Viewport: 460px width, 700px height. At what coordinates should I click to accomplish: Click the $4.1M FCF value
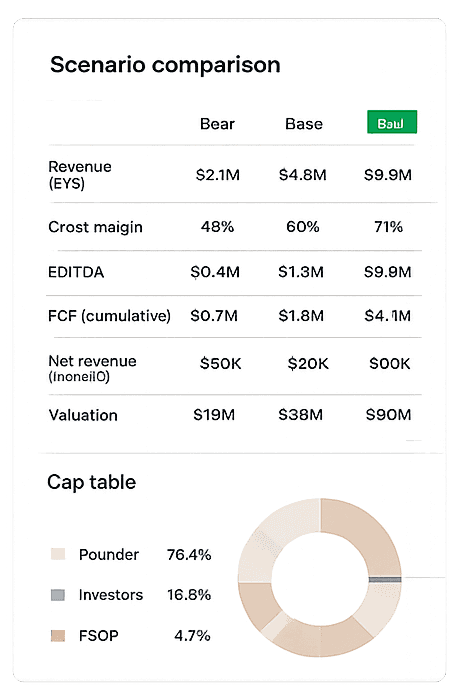[x=387, y=316]
